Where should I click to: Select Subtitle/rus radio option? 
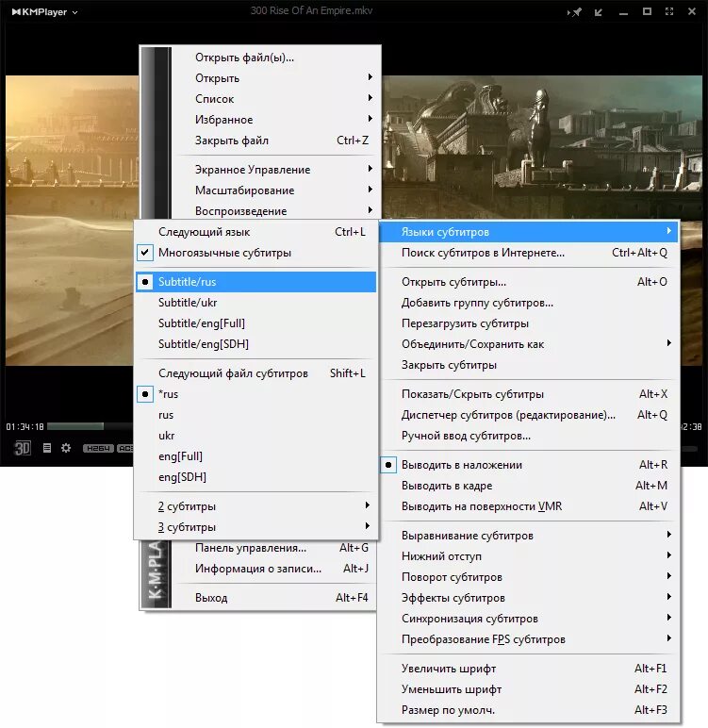[x=255, y=282]
